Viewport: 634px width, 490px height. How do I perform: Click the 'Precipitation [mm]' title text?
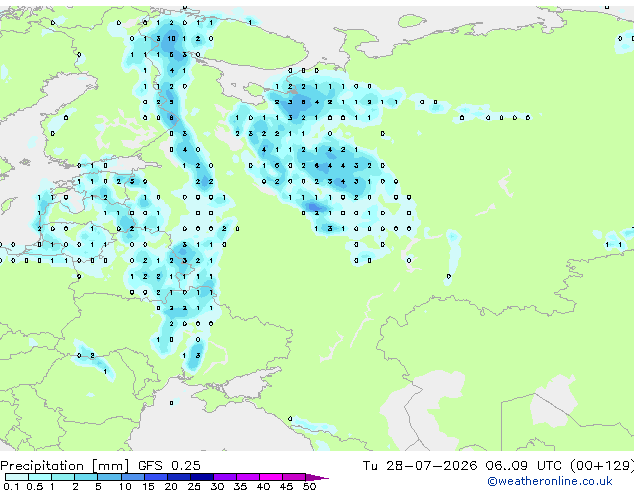[65, 466]
